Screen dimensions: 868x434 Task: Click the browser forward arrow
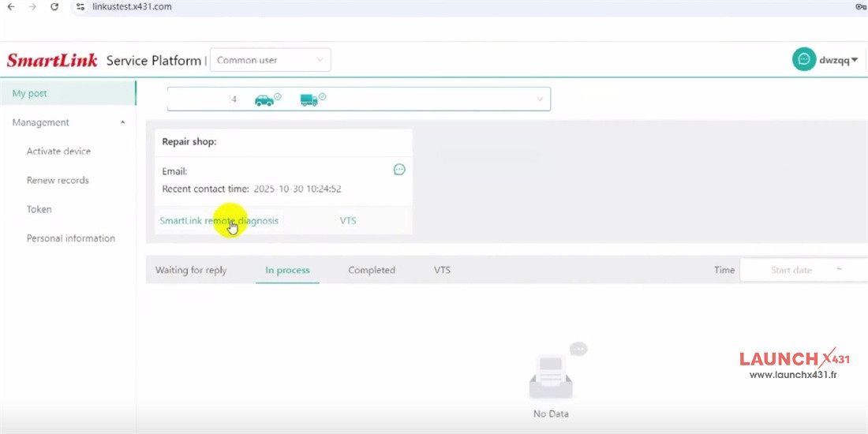32,7
